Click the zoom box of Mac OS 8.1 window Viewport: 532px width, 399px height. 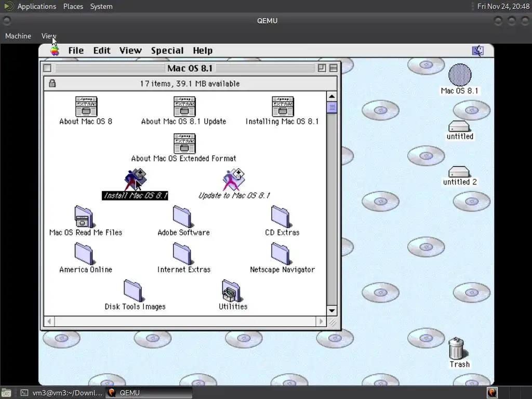[322, 68]
